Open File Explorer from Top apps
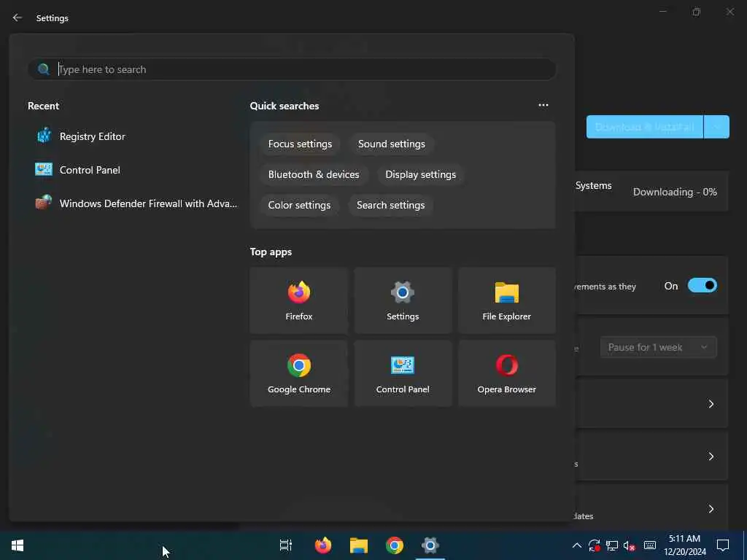This screenshot has height=560, width=747. pyautogui.click(x=506, y=300)
